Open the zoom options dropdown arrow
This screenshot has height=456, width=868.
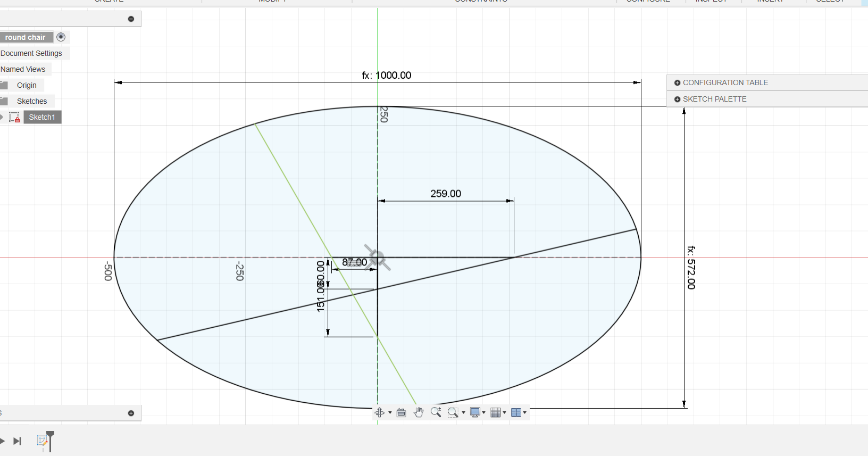point(463,412)
